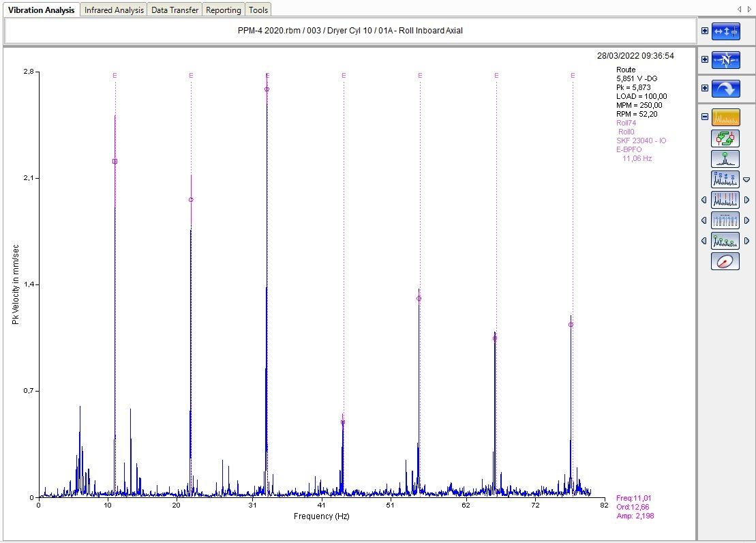Click the 'Ord:12,66' cursor readout

633,507
